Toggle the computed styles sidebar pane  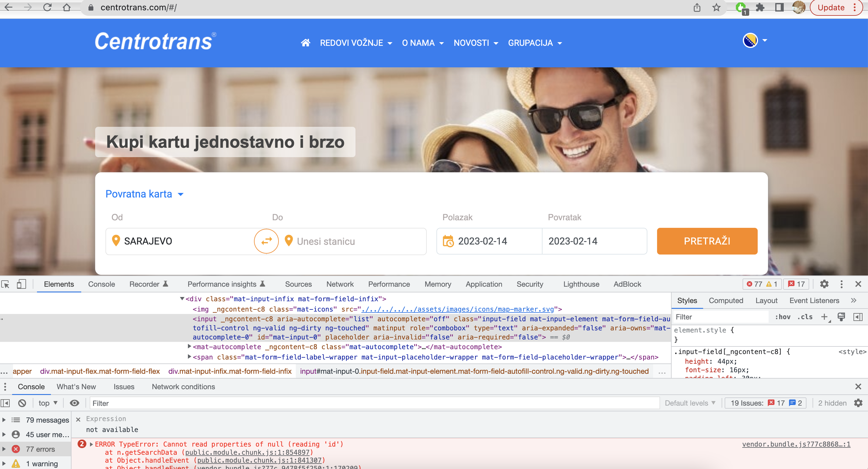click(x=858, y=317)
